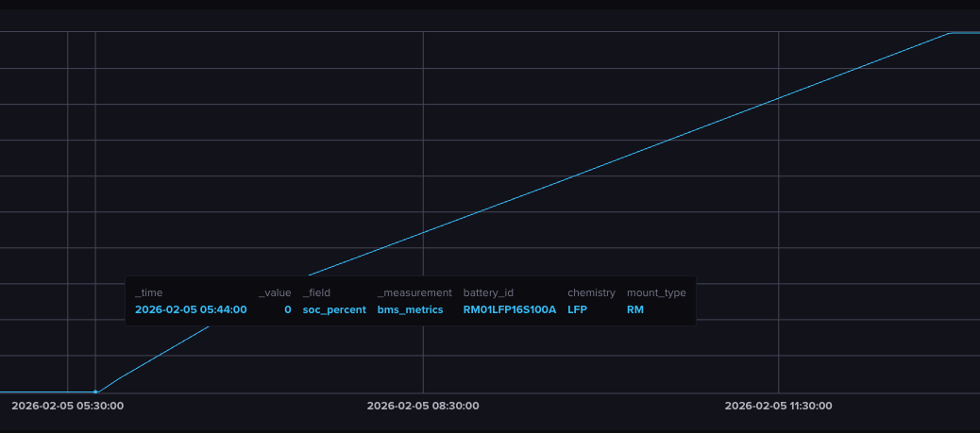Click the battery_id column header in tooltip
The height and width of the screenshot is (433, 980).
(x=487, y=292)
